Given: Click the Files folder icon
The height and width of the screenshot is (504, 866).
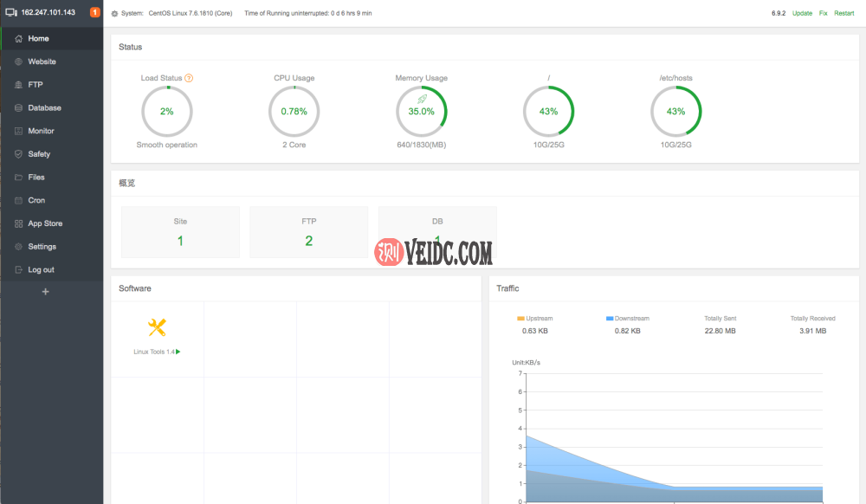Looking at the screenshot, I should 18,178.
